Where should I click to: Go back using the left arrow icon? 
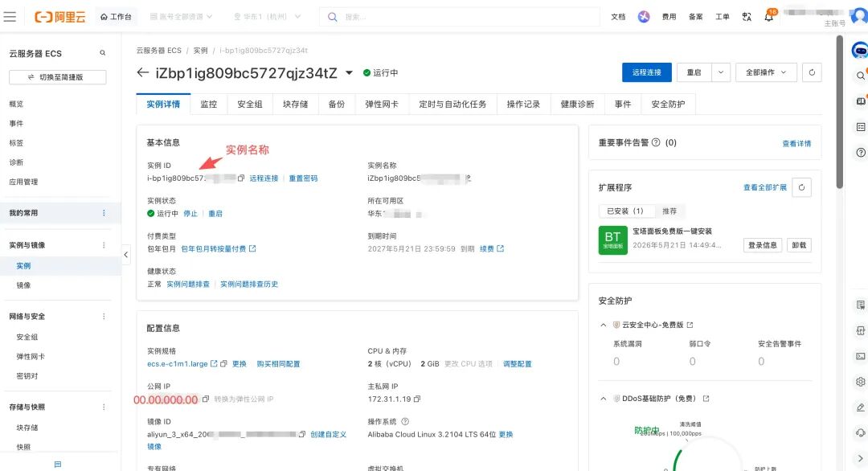click(143, 72)
